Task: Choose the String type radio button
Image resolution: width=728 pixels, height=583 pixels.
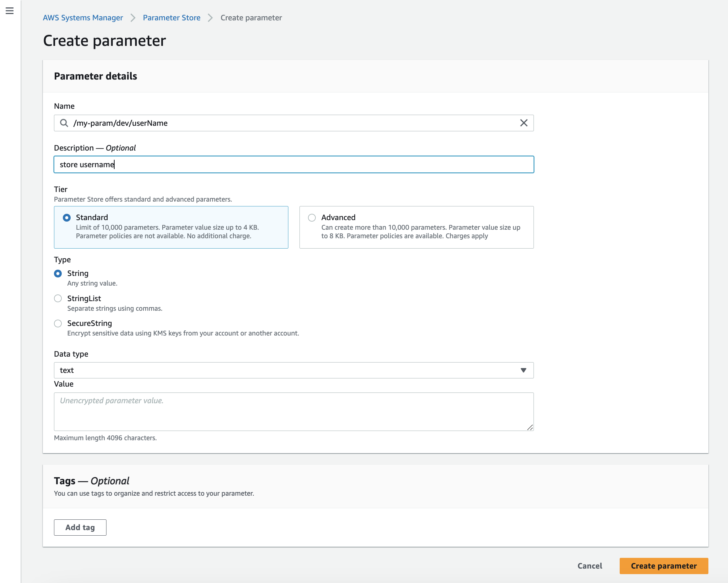Action: (x=58, y=273)
